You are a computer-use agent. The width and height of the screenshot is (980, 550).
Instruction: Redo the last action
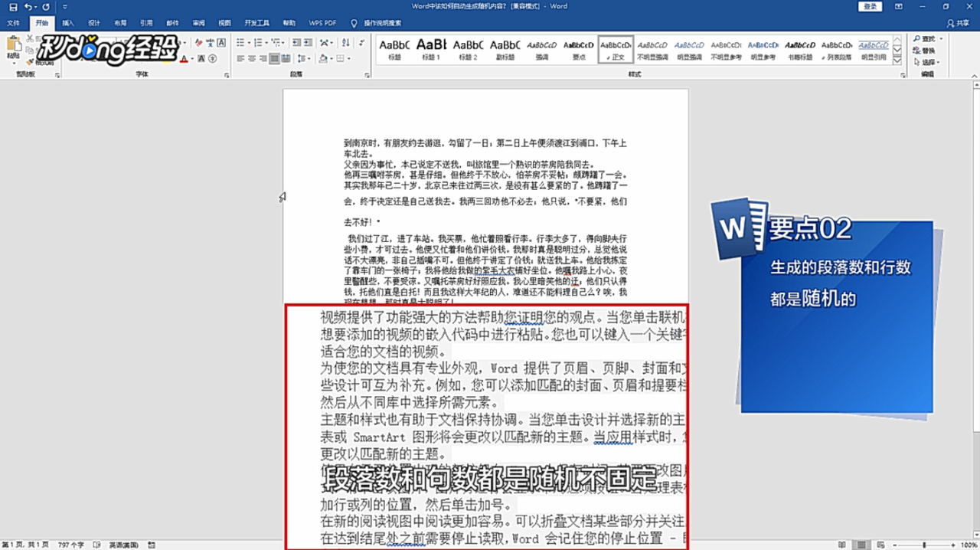tap(46, 7)
